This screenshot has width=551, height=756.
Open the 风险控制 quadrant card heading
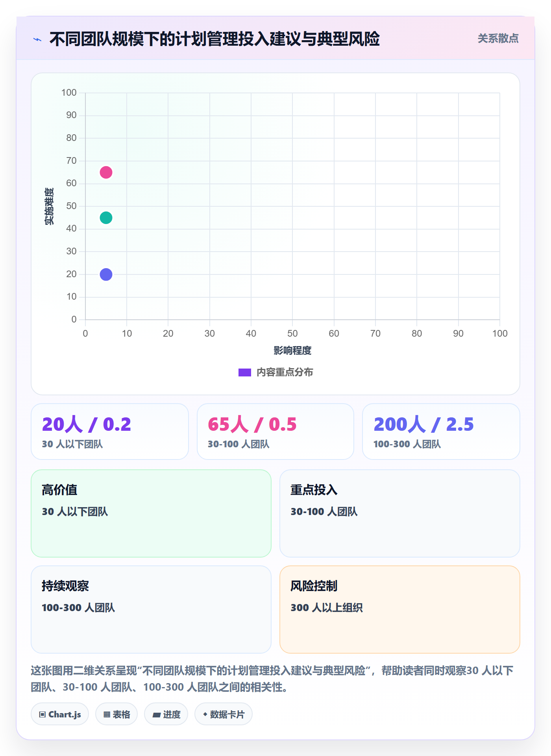(x=314, y=586)
